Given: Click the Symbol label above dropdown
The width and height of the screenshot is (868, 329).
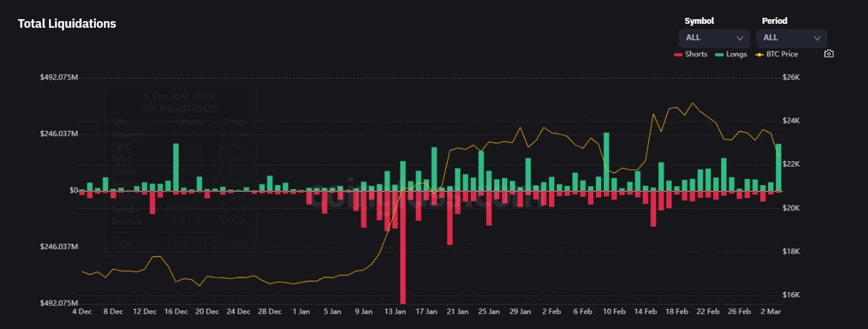Looking at the screenshot, I should pyautogui.click(x=699, y=20).
